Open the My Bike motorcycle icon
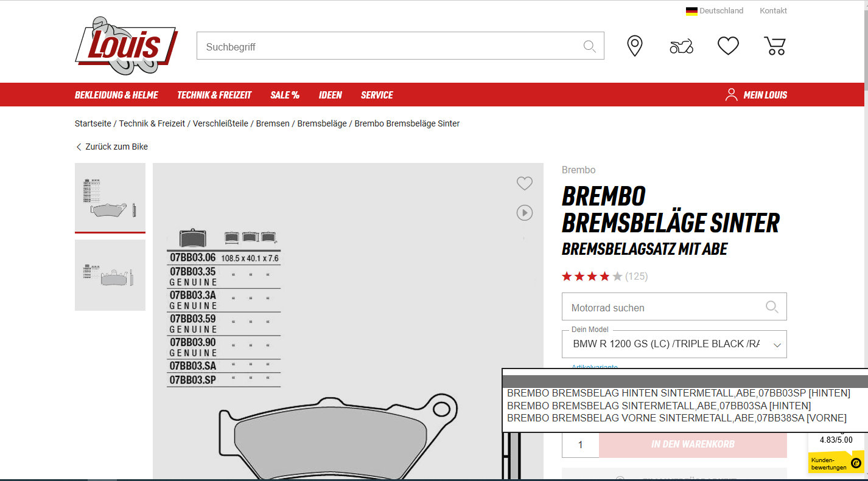 [681, 46]
